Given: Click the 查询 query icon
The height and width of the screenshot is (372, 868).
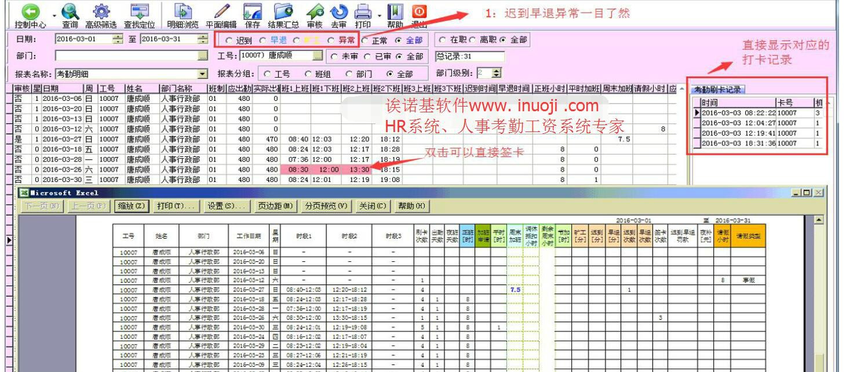Looking at the screenshot, I should (69, 13).
